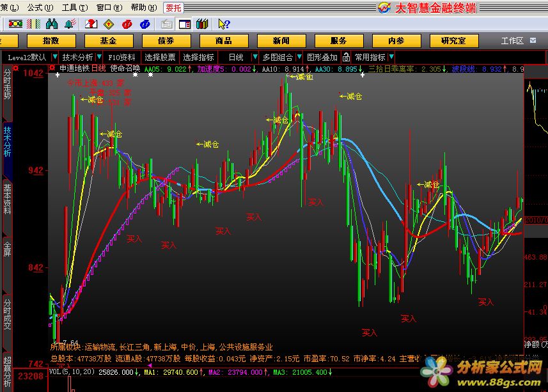
Task: Open the 工具 menu
Action: pyautogui.click(x=74, y=8)
